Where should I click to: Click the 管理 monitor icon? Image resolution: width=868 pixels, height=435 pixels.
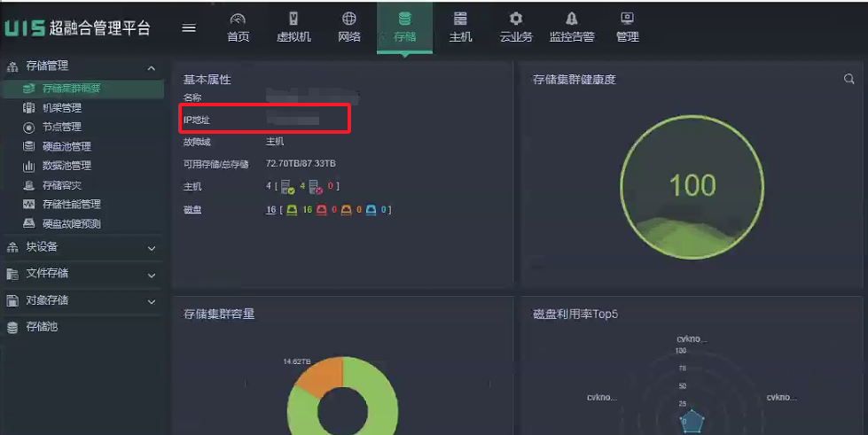coord(627,19)
